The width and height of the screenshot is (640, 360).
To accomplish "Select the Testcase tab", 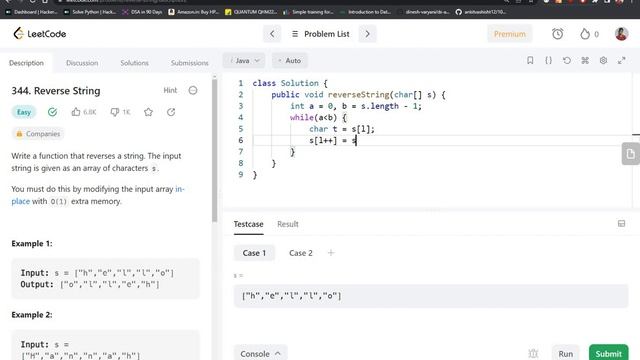I will point(248,224).
